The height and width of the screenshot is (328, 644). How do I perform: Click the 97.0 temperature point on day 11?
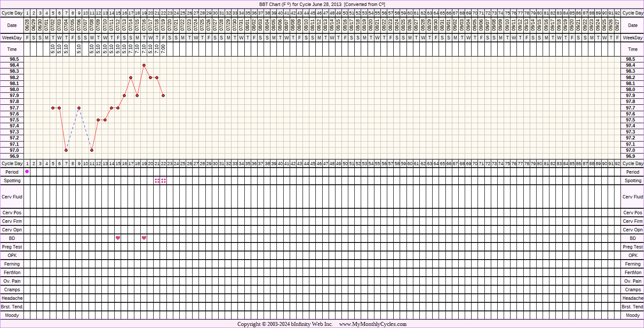coord(92,150)
